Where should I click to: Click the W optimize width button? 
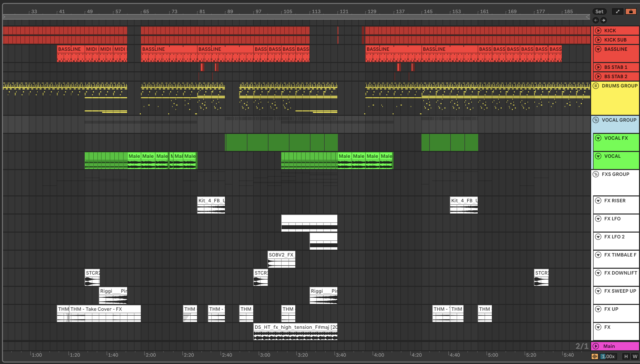(635, 356)
